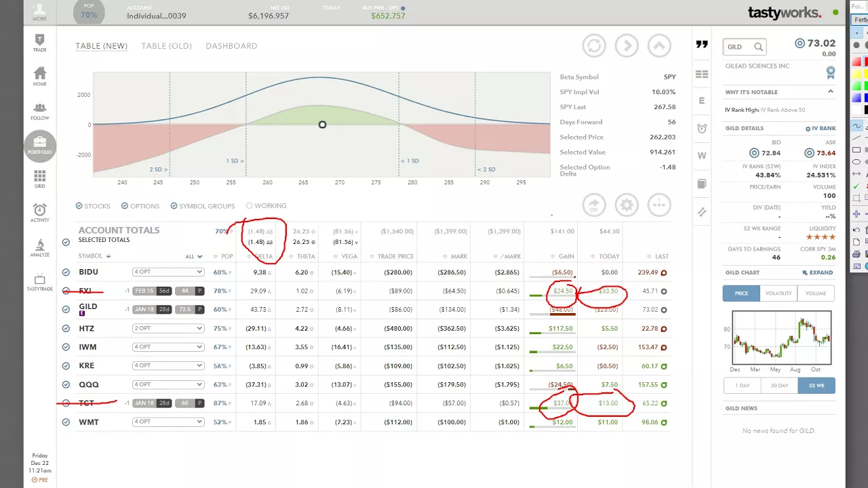Expand KRE 4 OPT dropdown
Image resolution: width=868 pixels, height=488 pixels.
pos(168,365)
